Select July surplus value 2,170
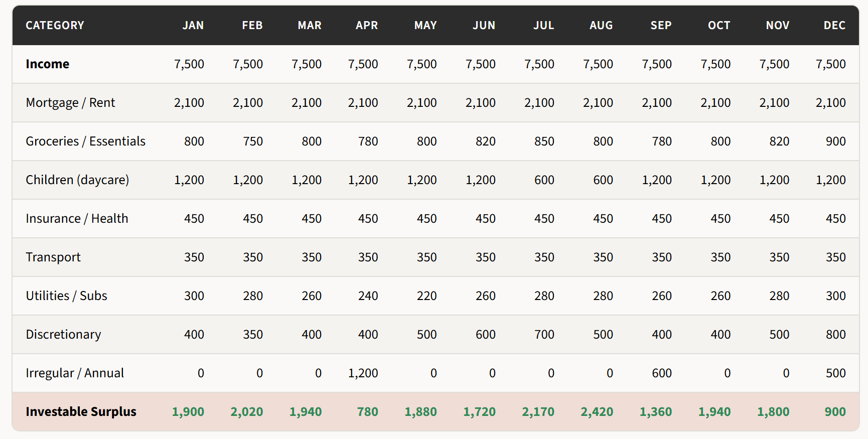 pyautogui.click(x=538, y=411)
